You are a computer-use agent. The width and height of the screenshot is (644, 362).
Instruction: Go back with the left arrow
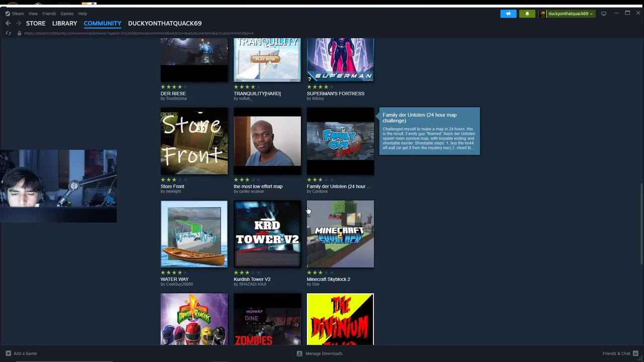pyautogui.click(x=8, y=23)
